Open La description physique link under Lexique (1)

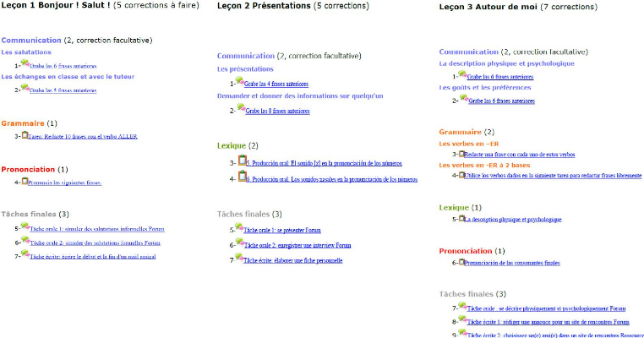tap(513, 220)
